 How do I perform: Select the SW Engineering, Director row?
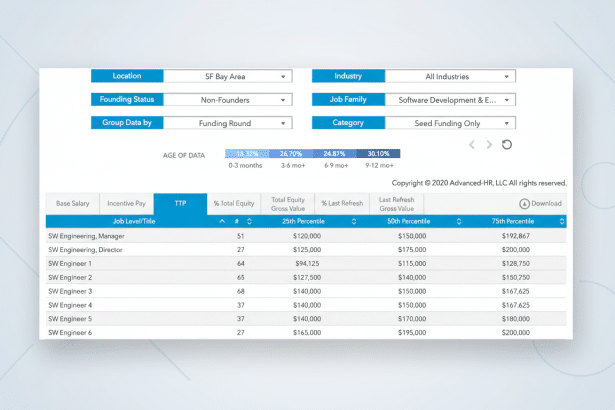click(306, 250)
